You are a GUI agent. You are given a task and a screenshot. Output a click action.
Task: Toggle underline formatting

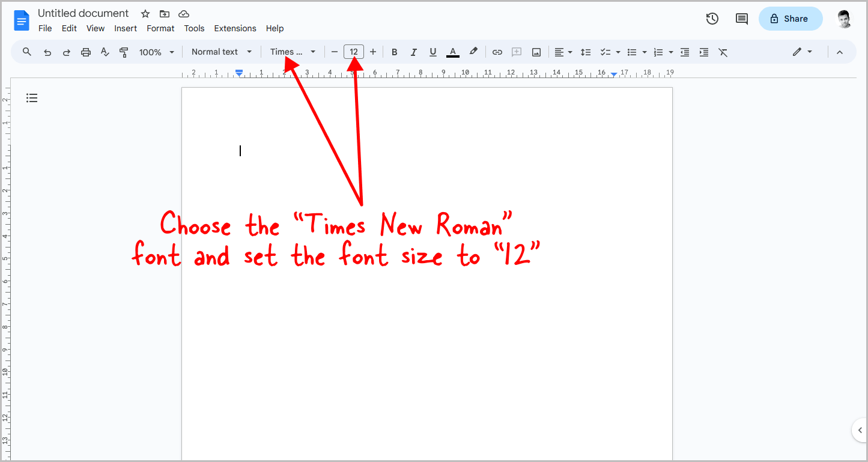432,52
